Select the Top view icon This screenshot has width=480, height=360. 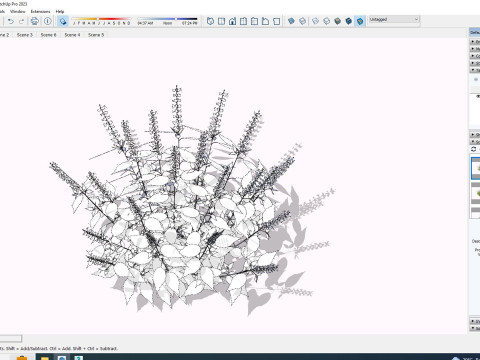coord(221,21)
